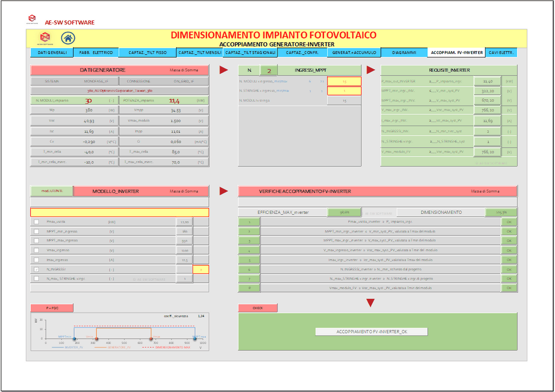The width and height of the screenshot is (555, 392).
Task: Click red arrow next to DATI GENERATORE
Action: click(x=223, y=70)
